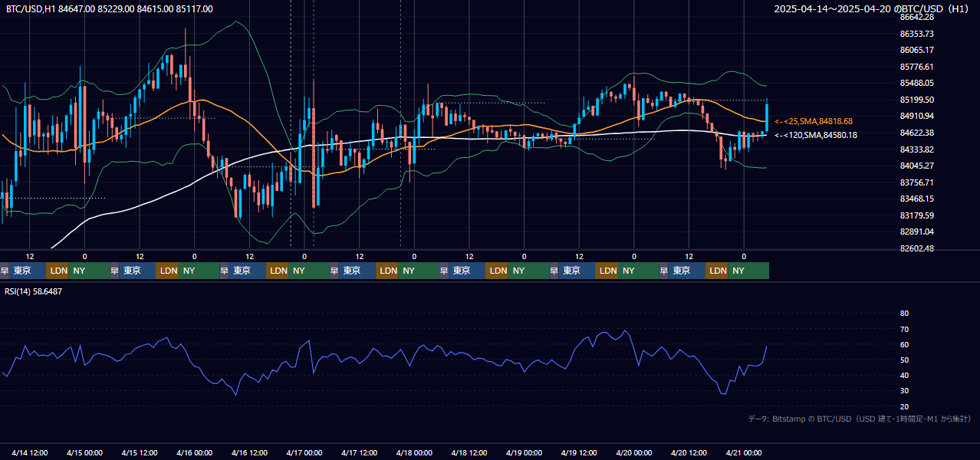
Task: Click the RSI level 70 label
Action: click(x=904, y=329)
